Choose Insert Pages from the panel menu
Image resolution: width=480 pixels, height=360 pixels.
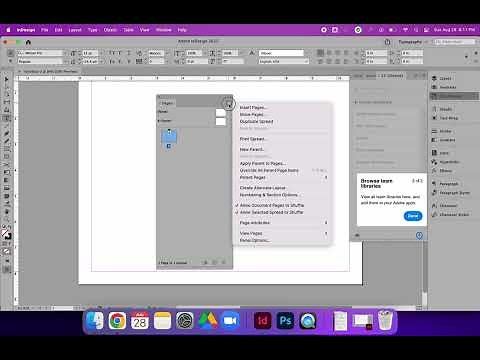254,108
